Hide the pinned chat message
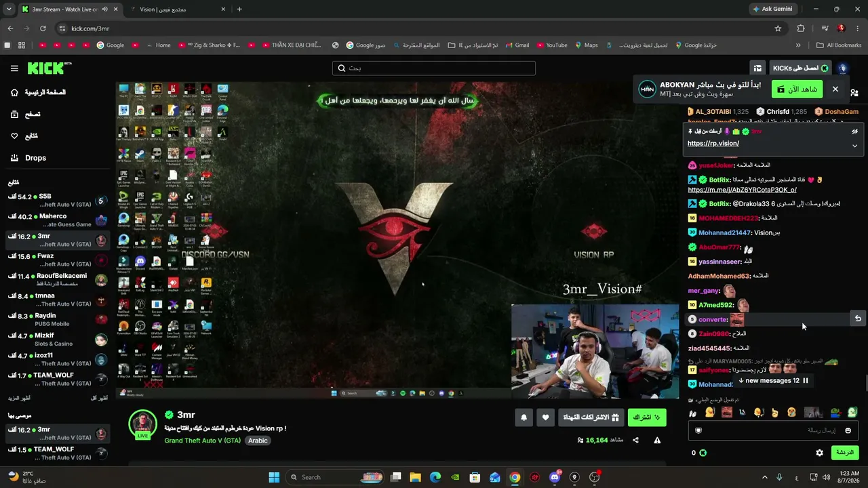The image size is (868, 488). (x=854, y=131)
